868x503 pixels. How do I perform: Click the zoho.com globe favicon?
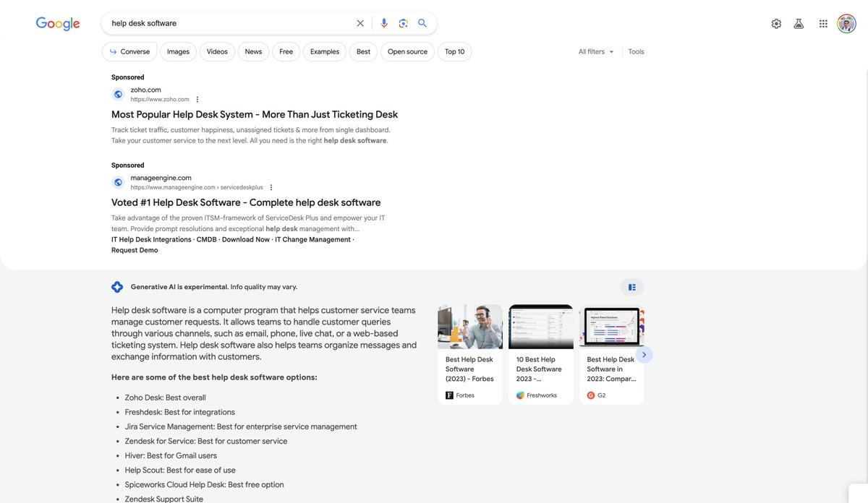(x=118, y=94)
